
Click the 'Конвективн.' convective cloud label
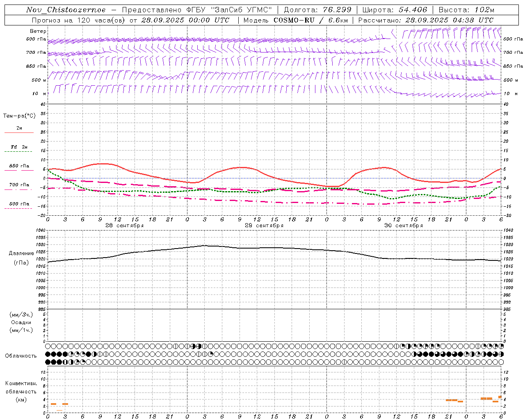21,383
